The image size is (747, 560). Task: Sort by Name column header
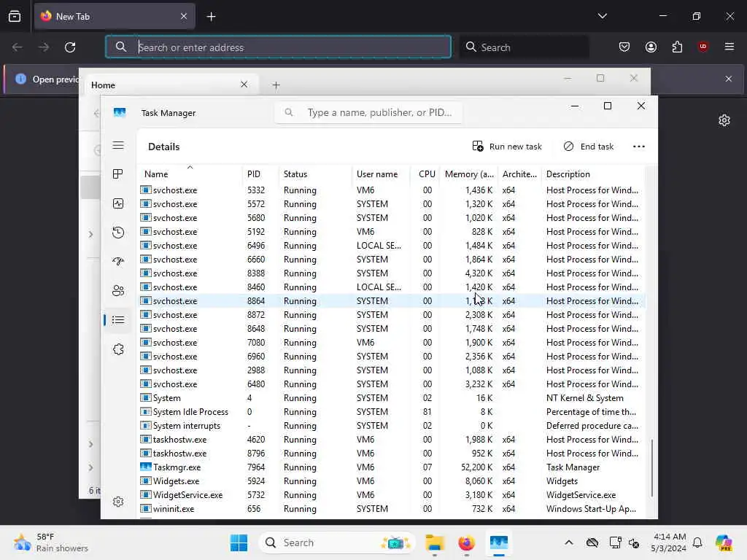click(190, 174)
